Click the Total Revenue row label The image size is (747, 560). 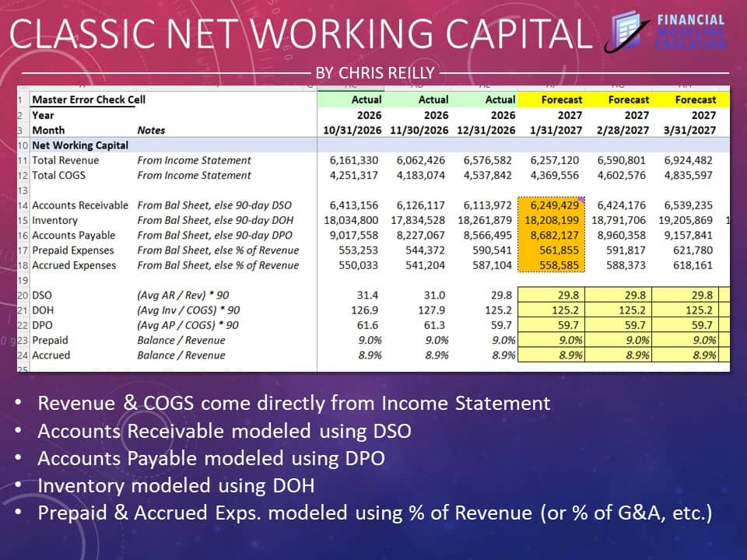[x=65, y=160]
